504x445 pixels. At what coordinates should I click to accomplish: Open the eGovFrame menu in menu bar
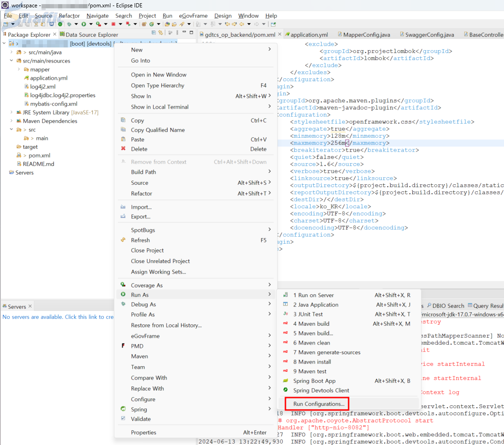pyautogui.click(x=193, y=16)
